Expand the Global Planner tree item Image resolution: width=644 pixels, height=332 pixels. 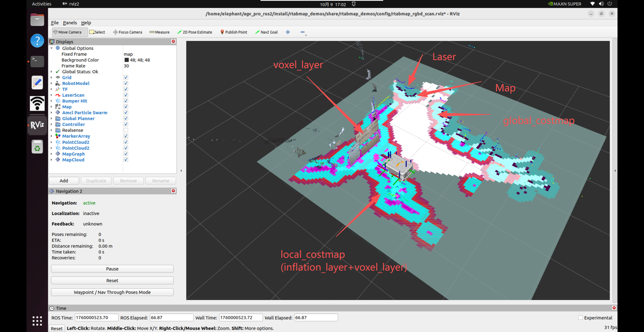(x=51, y=118)
